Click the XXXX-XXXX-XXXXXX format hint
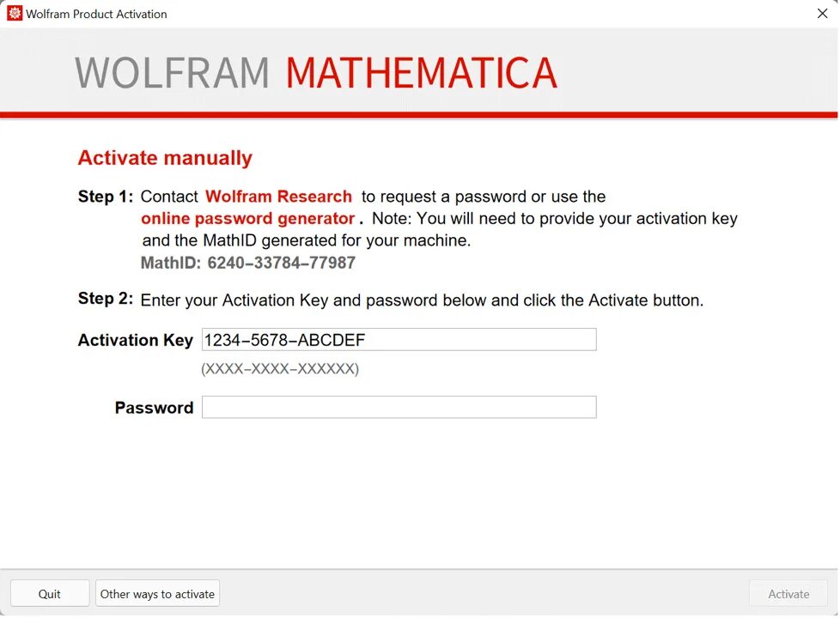Image resolution: width=840 pixels, height=618 pixels. tap(280, 368)
